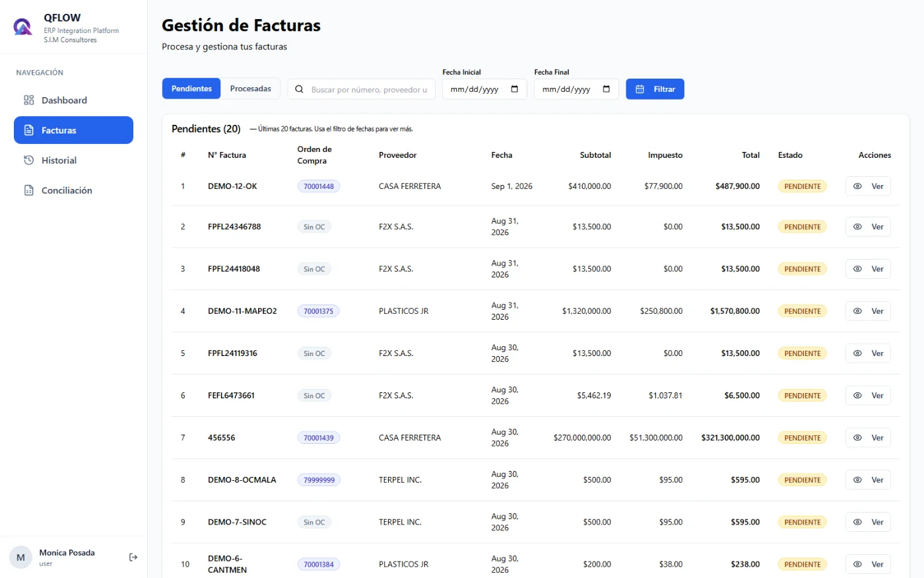Select invoice number FEFL6473661
Image resolution: width=924 pixels, height=578 pixels.
click(231, 396)
